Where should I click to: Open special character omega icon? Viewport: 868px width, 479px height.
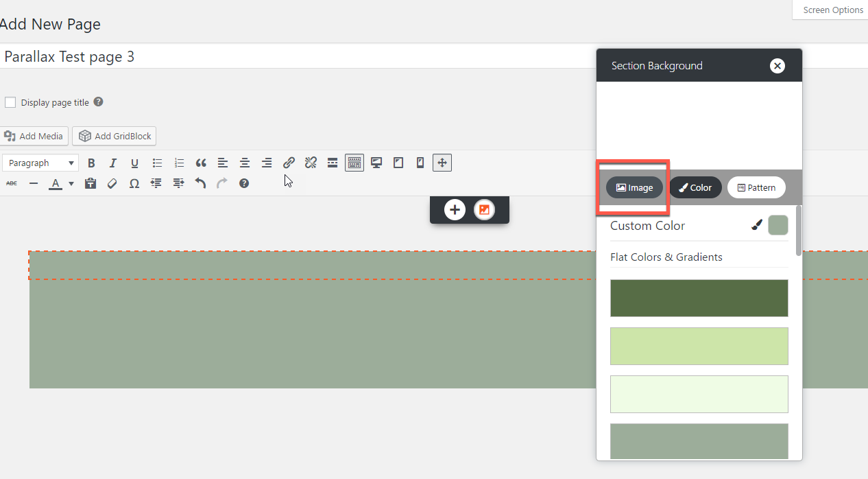tap(134, 183)
